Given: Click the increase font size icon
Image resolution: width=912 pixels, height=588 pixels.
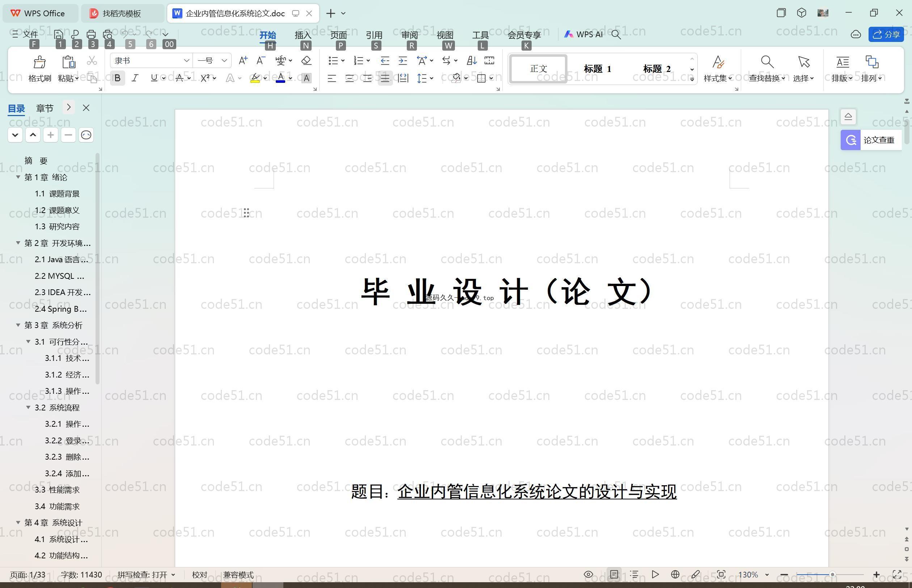Looking at the screenshot, I should click(243, 61).
